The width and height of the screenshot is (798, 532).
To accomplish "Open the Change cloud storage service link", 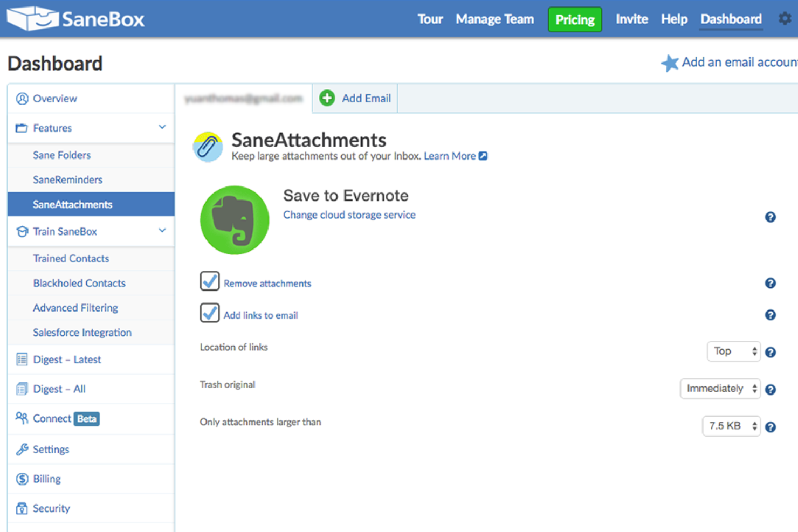I will tap(349, 215).
